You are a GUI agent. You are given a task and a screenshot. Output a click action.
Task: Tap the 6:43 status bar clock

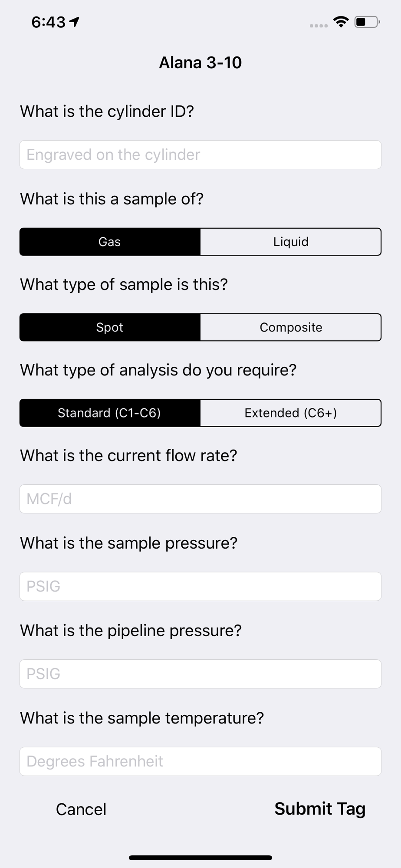pos(48,22)
